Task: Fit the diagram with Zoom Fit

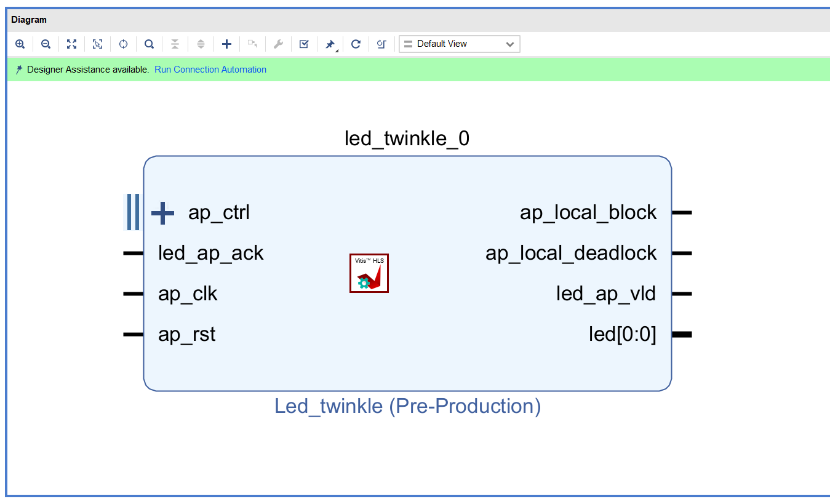Action: [71, 44]
